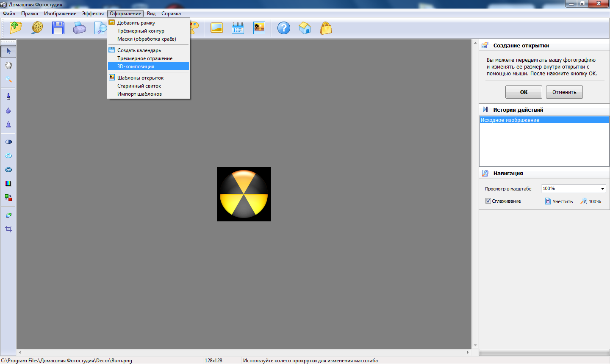
Task: Open the Файл menu
Action: point(9,14)
